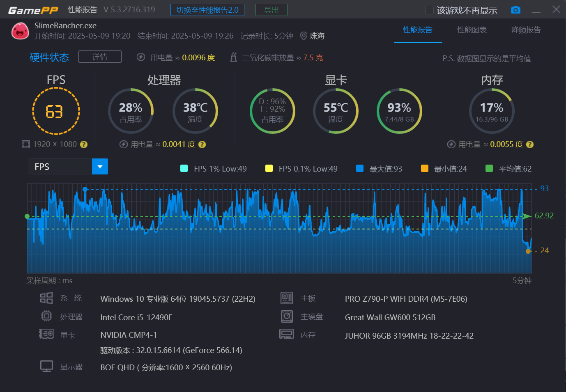Open the FPS chart type dropdown arrow

[x=100, y=167]
